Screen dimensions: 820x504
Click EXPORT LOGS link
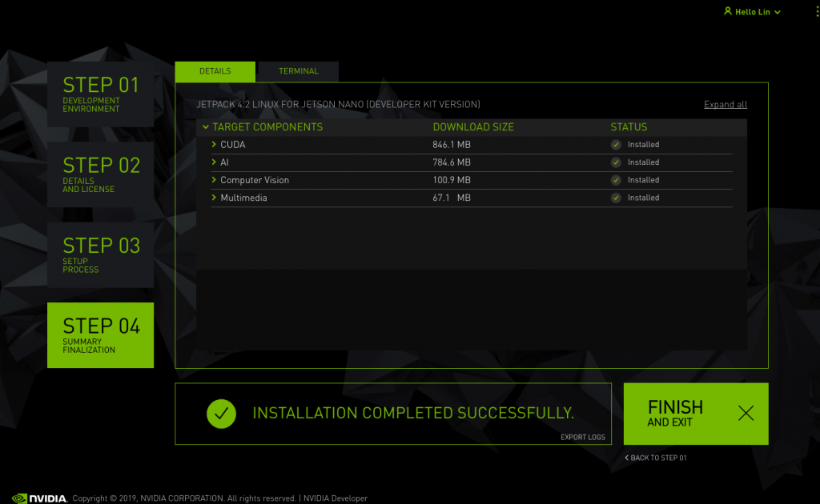click(583, 437)
